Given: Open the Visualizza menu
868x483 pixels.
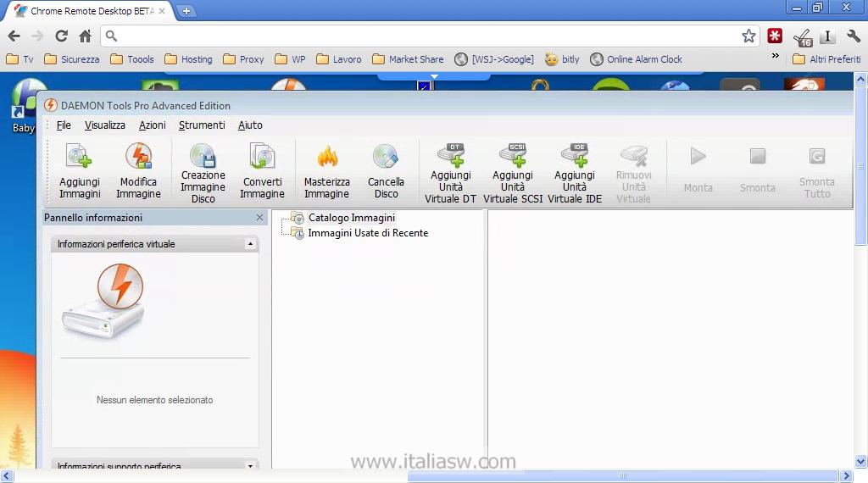Looking at the screenshot, I should tap(104, 125).
